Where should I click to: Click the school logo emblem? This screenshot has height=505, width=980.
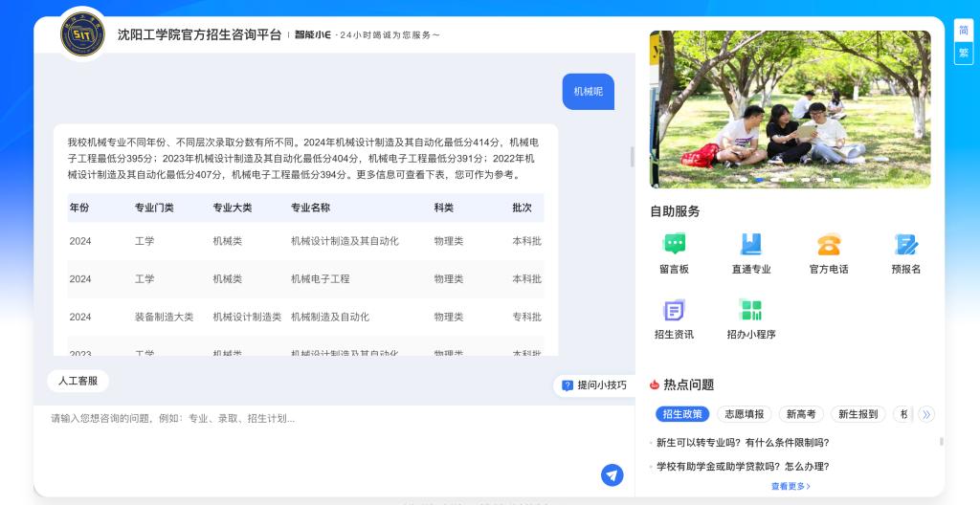tap(82, 35)
